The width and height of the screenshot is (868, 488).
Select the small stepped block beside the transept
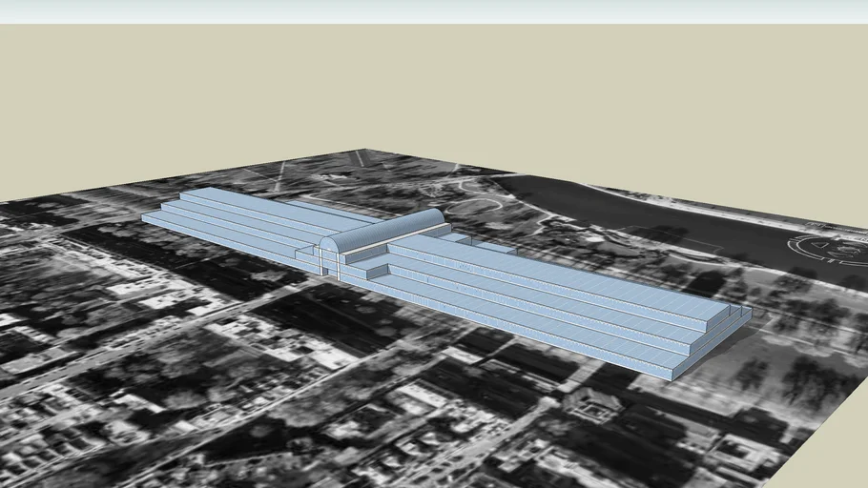[374, 270]
